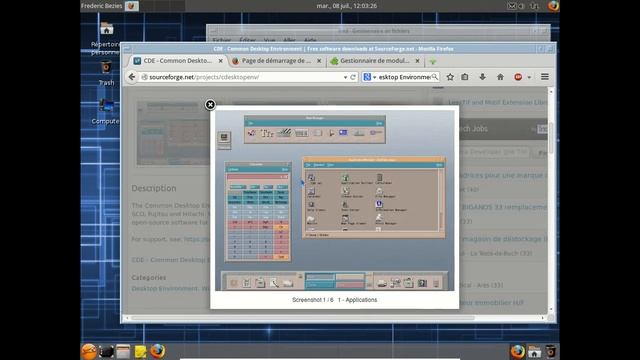Reload the current page

click(353, 77)
